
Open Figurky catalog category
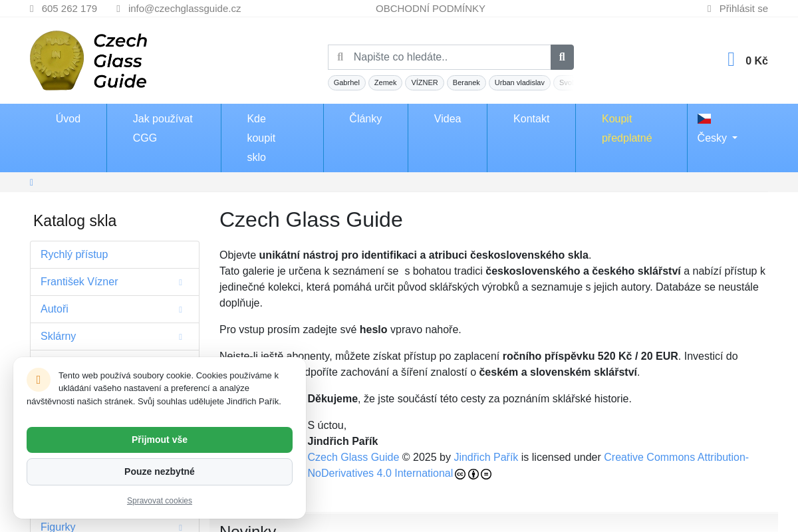point(58,527)
